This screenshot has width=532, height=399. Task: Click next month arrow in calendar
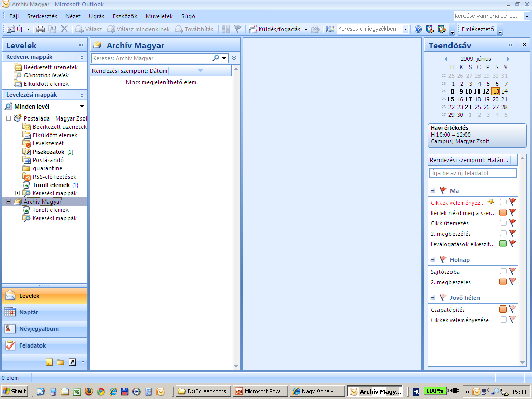point(508,59)
